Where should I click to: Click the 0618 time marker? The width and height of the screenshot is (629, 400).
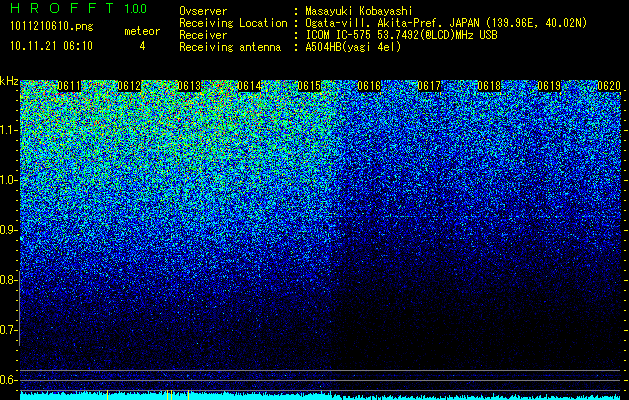tap(489, 86)
